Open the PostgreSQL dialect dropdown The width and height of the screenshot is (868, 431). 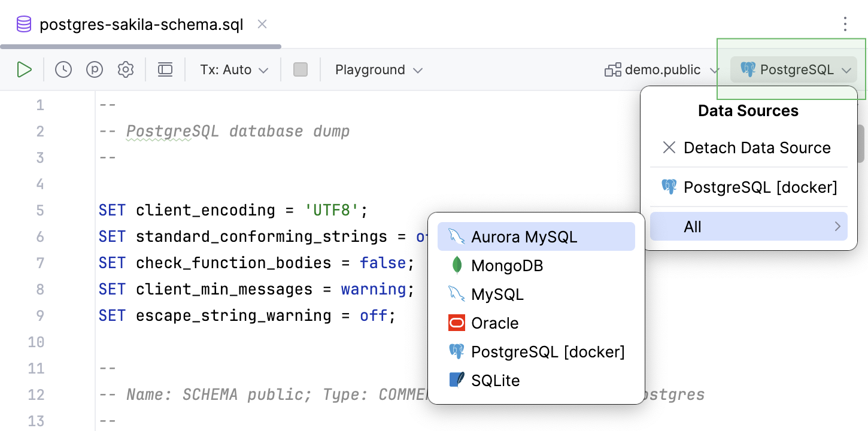[793, 69]
